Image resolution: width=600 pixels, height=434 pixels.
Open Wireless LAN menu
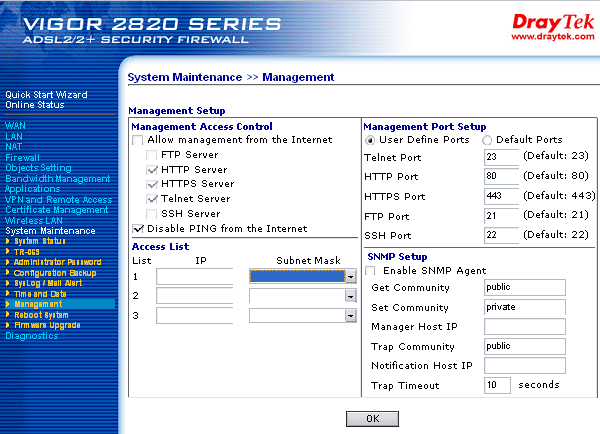[34, 220]
